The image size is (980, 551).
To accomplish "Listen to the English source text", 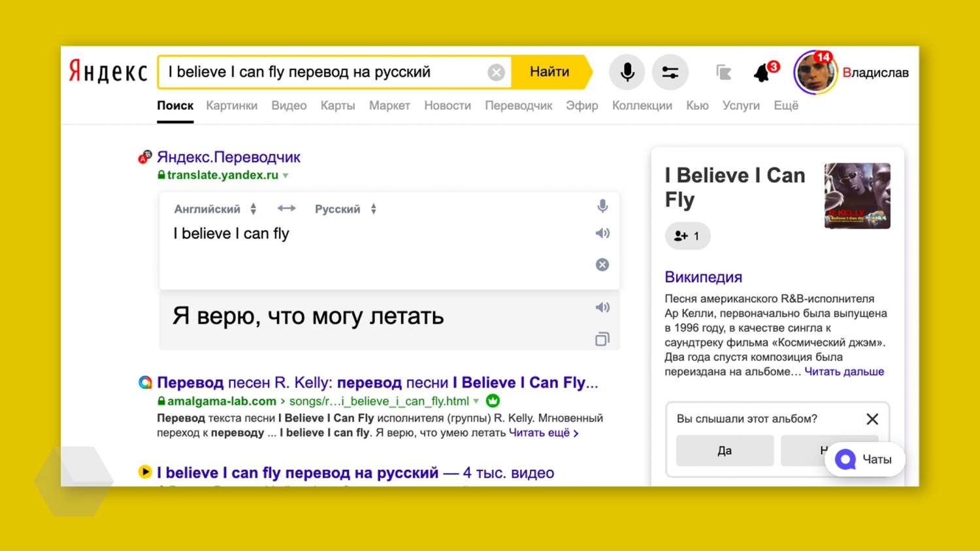I will click(x=602, y=233).
